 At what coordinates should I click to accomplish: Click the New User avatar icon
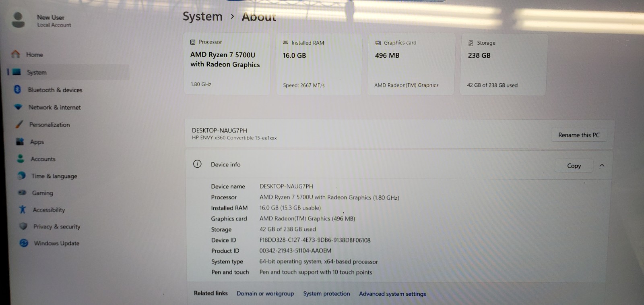(18, 20)
